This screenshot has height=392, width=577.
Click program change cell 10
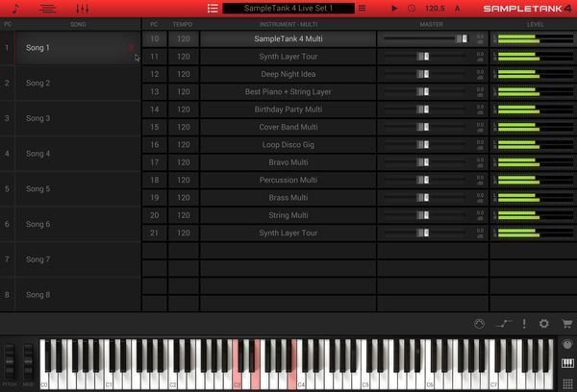point(155,39)
